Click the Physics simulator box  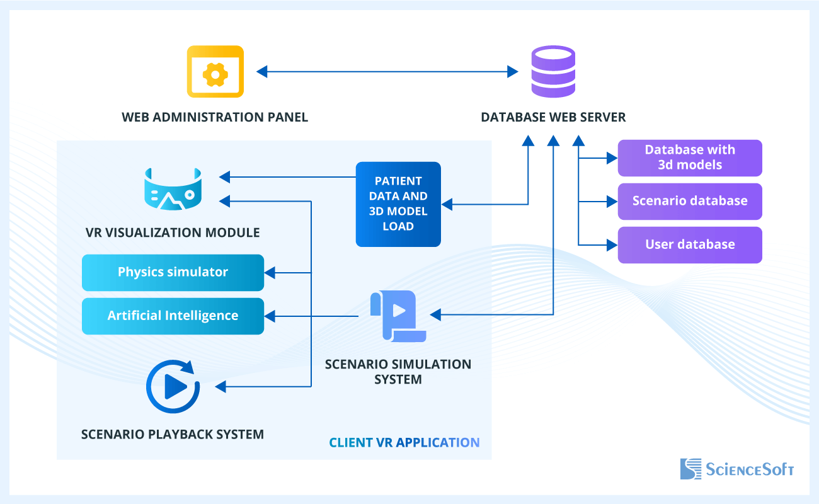173,272
